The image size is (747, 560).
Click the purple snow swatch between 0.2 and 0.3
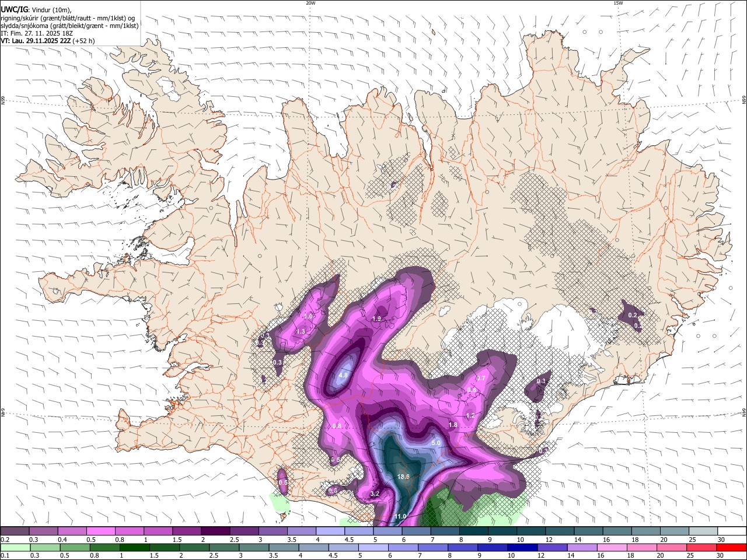[x=15, y=531]
